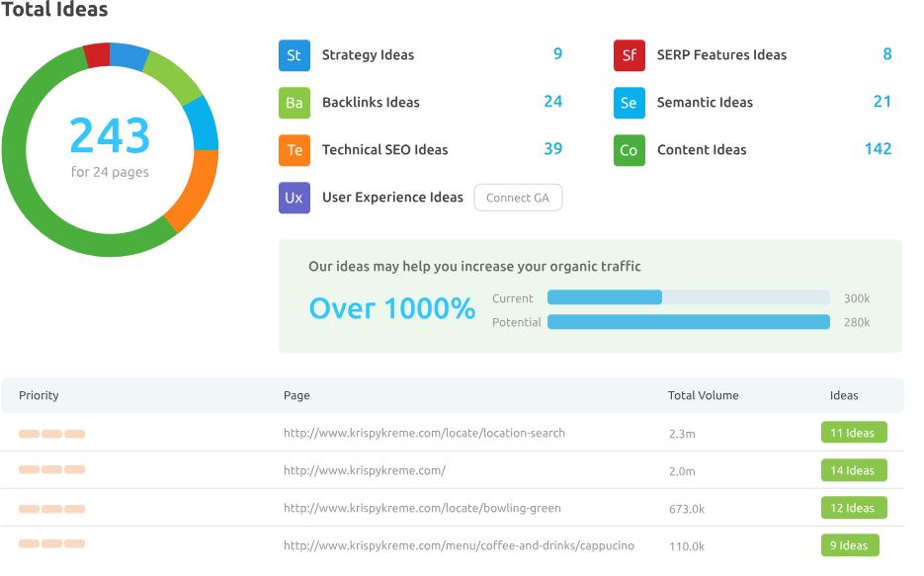
Task: Click the green Ba Backlinks Ideas icon
Action: point(294,103)
